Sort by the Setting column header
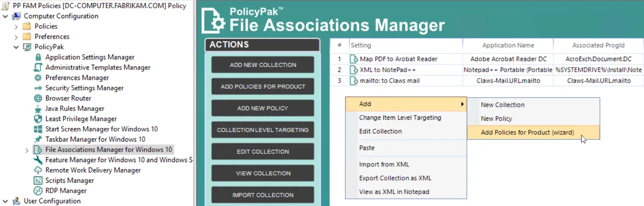This screenshot has width=644, height=206. click(406, 46)
